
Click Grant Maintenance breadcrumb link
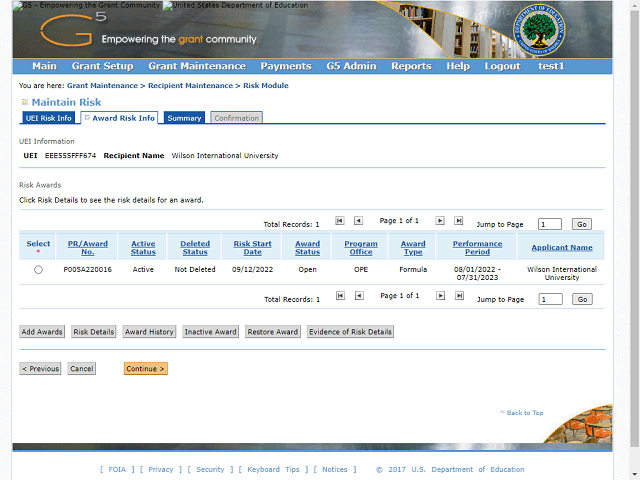click(102, 86)
